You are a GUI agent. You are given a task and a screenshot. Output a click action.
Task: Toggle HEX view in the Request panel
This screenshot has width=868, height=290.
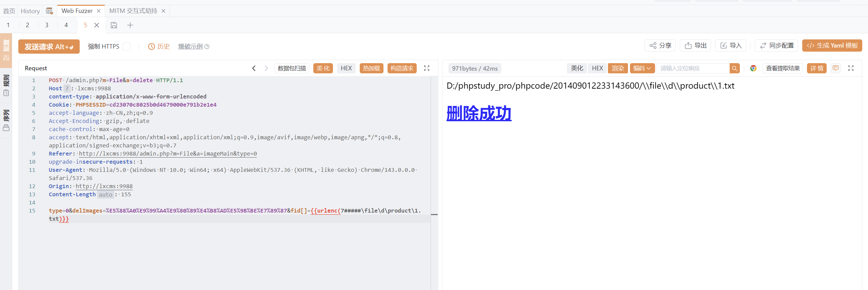click(x=346, y=68)
